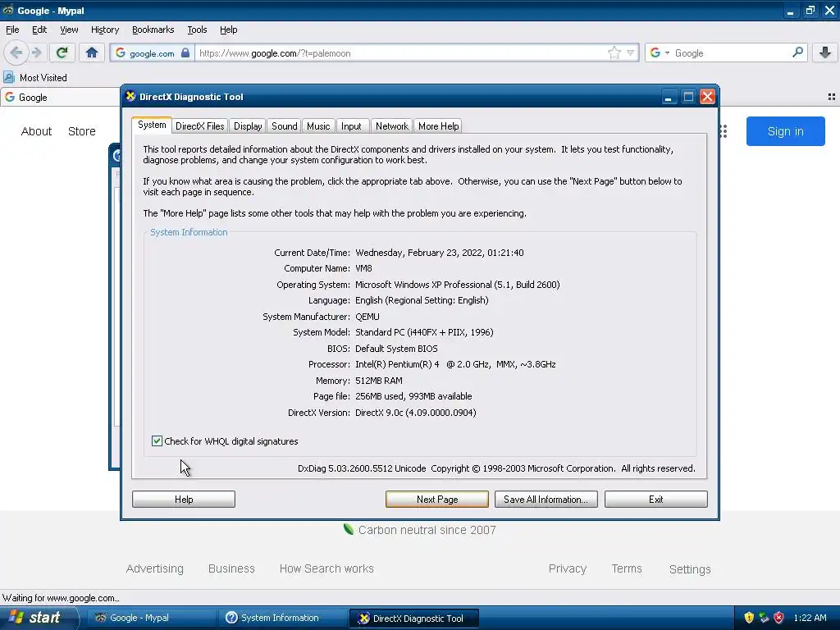This screenshot has width=840, height=630.
Task: Open the browser Help menu
Action: 228,30
